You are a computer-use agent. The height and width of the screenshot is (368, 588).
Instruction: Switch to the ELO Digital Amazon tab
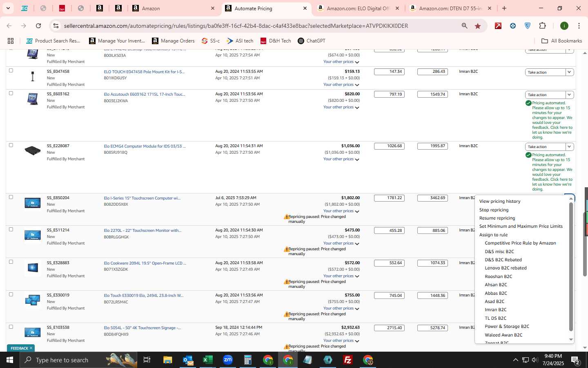tap(358, 8)
